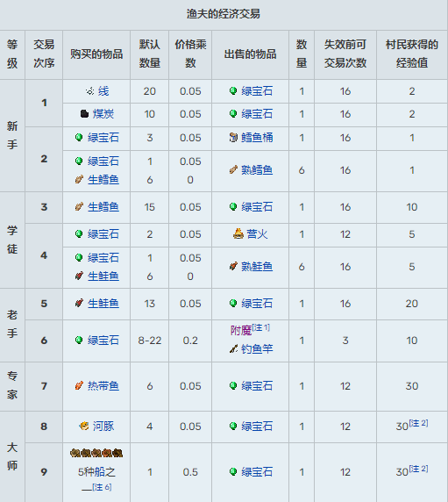Click the emerald icon paid for 鳕鱼桶

pos(79,137)
